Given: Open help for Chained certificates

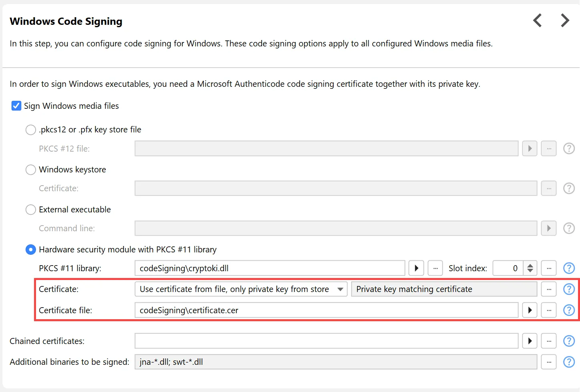Looking at the screenshot, I should [569, 341].
